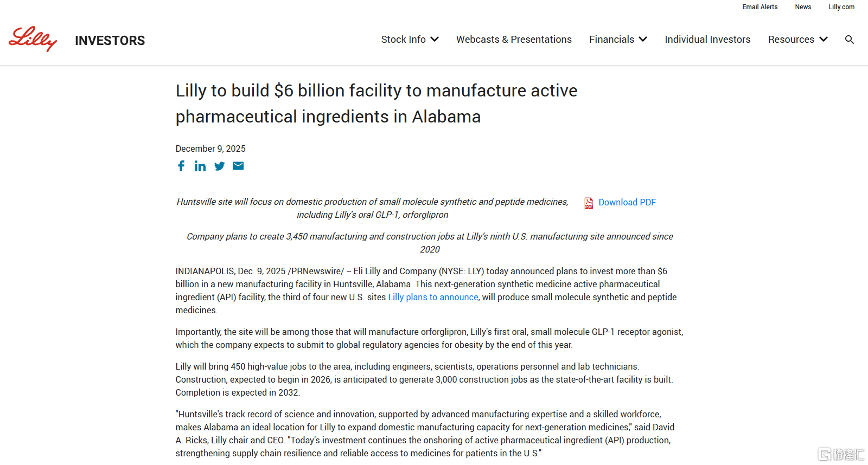Screen dimensions: 868x465
Task: Expand the Financials menu
Action: [618, 40]
